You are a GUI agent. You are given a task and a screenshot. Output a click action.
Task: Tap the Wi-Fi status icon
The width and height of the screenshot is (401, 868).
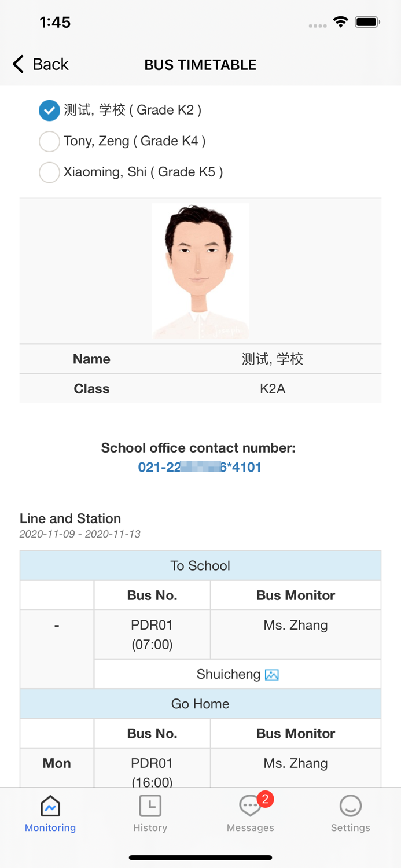[341, 23]
